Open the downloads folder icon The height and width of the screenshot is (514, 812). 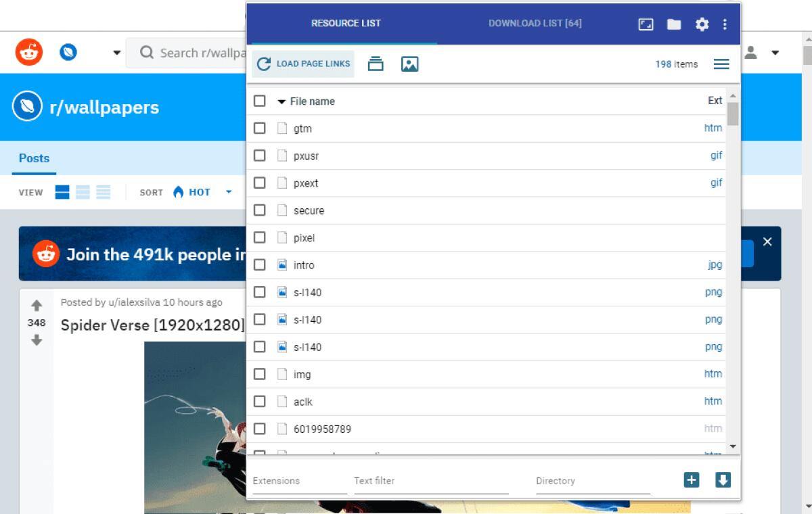click(x=673, y=24)
